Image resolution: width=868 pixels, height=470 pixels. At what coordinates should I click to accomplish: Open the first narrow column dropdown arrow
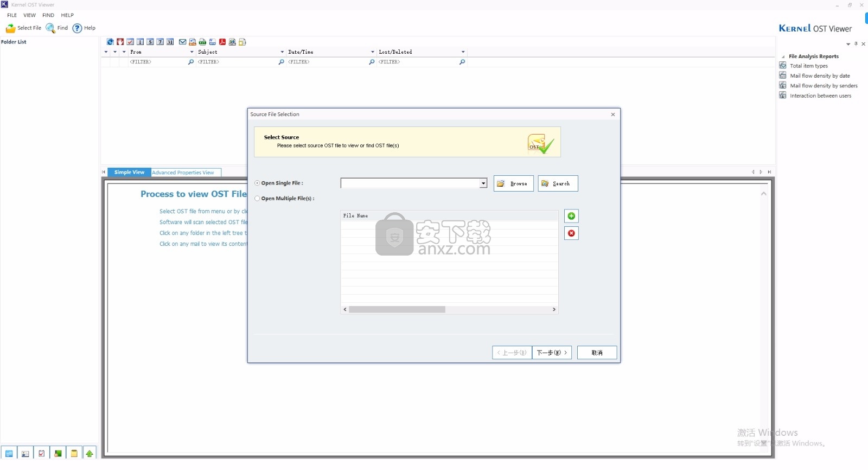106,52
